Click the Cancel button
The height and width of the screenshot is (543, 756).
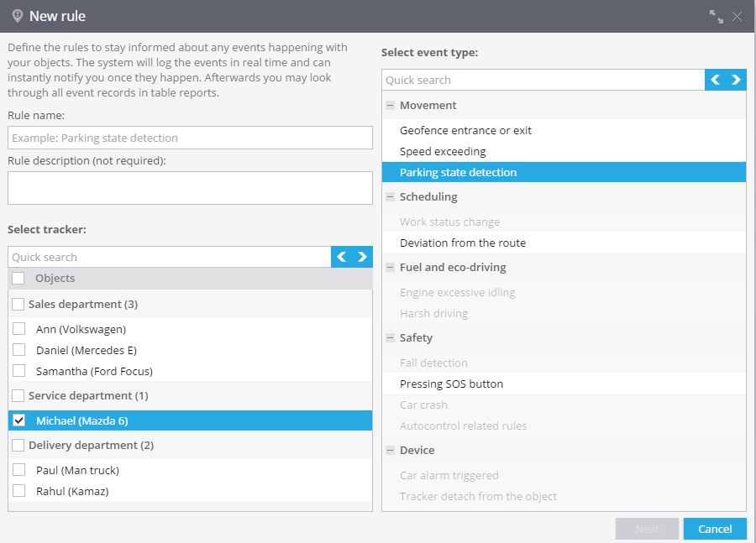click(x=715, y=529)
